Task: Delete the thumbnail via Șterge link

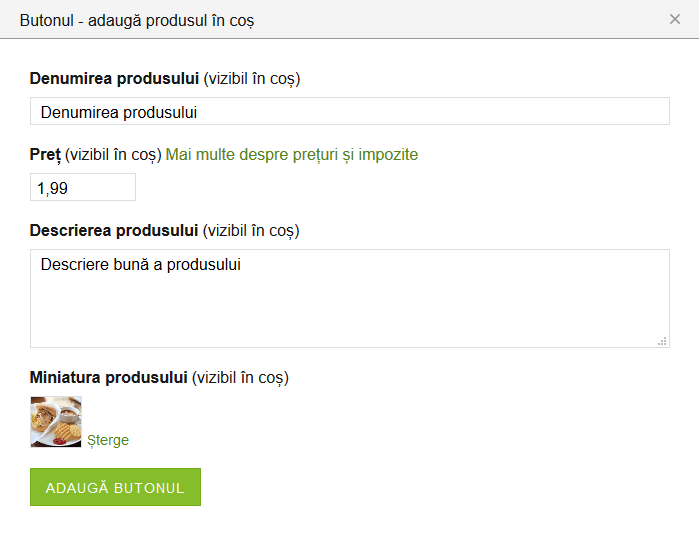Action: coord(108,440)
